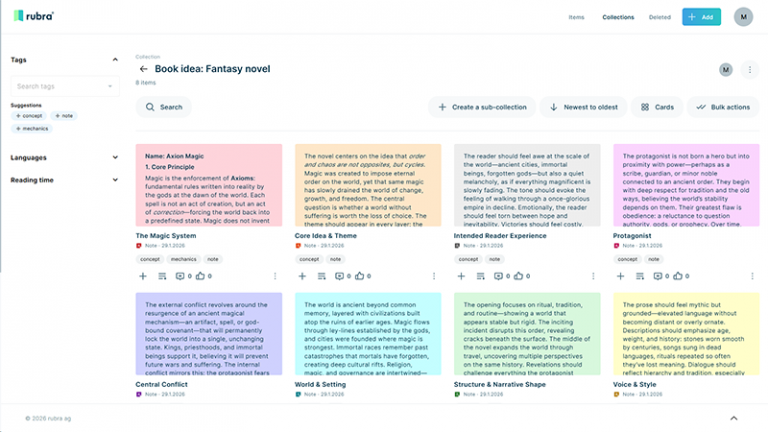768x432 pixels.
Task: Click Create a sub-collection button
Action: click(x=482, y=107)
